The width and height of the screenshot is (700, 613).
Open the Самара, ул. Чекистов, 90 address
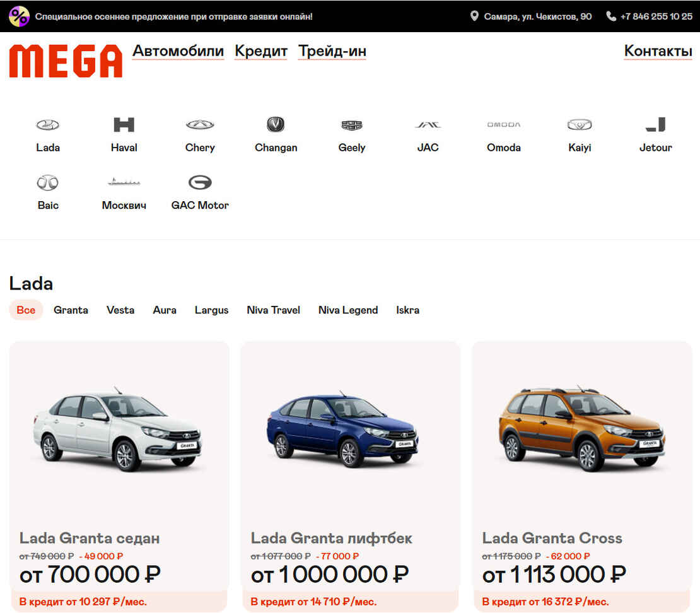pyautogui.click(x=538, y=16)
